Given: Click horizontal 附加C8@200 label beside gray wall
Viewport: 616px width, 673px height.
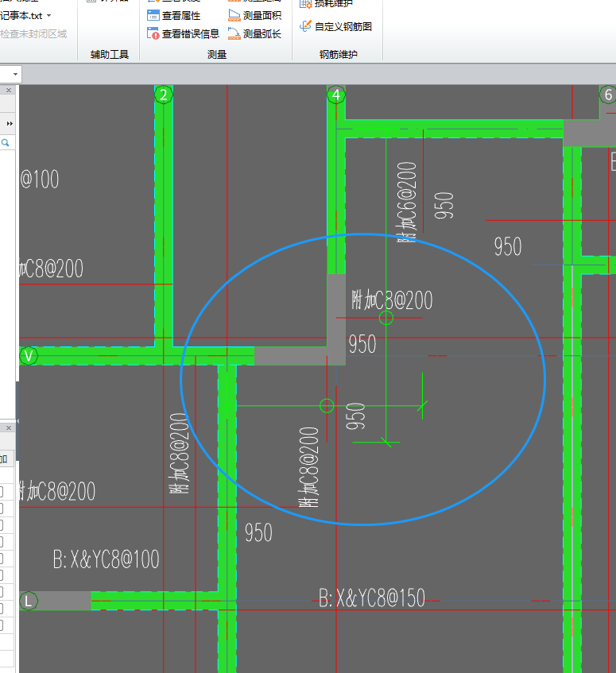Looking at the screenshot, I should 392,300.
